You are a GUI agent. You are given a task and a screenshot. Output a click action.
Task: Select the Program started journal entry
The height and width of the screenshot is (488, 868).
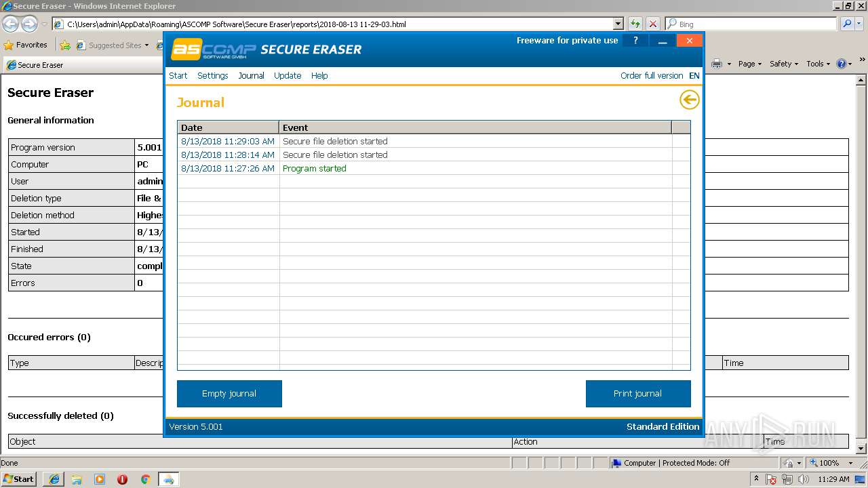pyautogui.click(x=434, y=168)
